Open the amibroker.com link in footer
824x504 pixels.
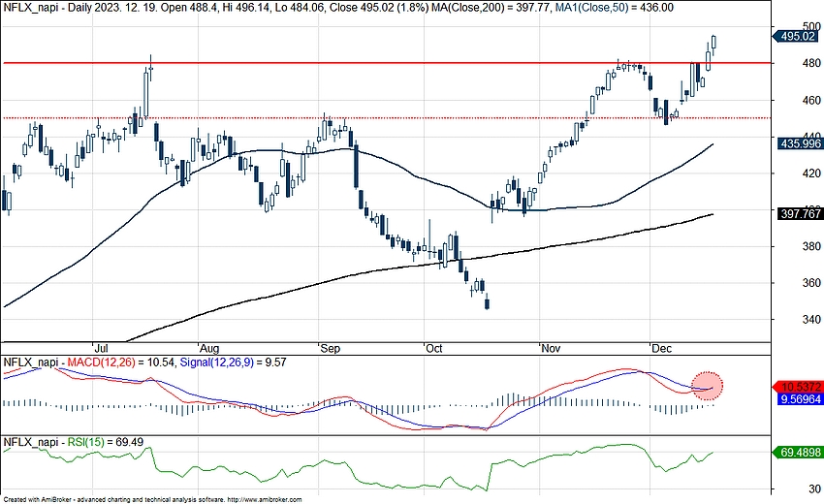265,500
